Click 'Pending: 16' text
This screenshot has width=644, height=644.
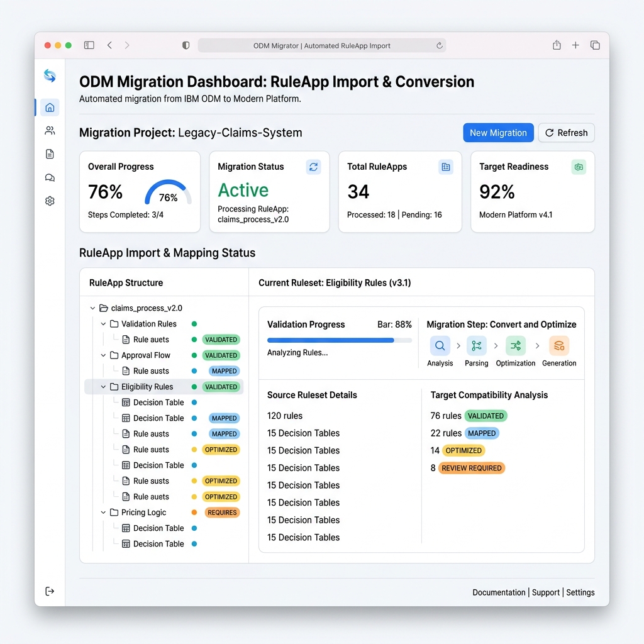[421, 215]
